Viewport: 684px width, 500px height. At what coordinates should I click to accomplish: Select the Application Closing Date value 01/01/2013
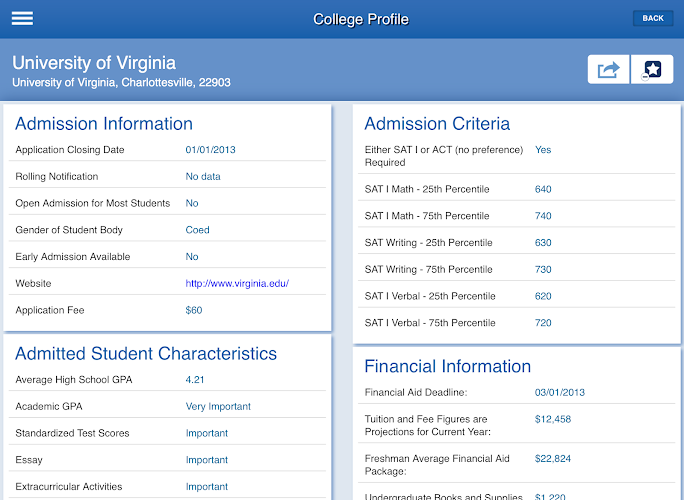210,150
